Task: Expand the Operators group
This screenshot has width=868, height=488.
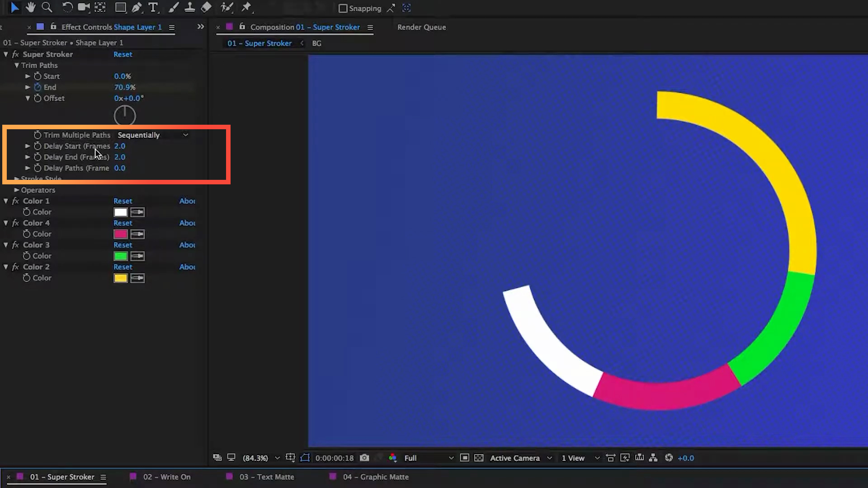Action: click(x=17, y=190)
